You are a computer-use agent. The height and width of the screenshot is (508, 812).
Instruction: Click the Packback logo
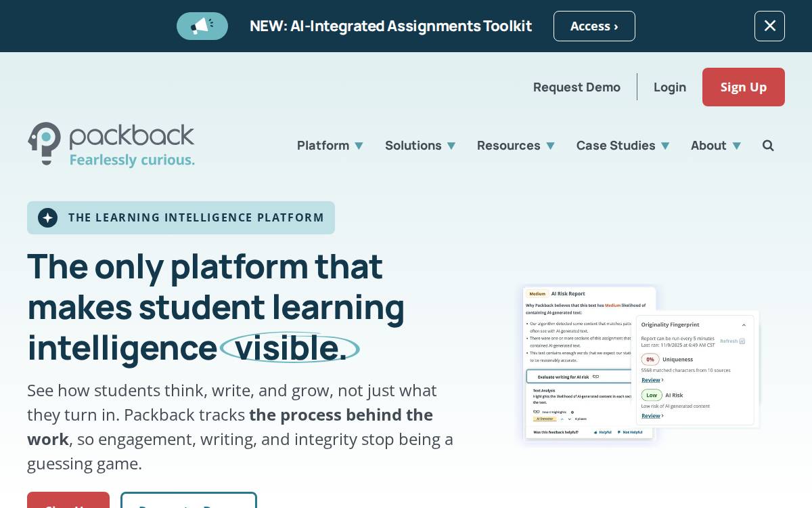tap(112, 144)
